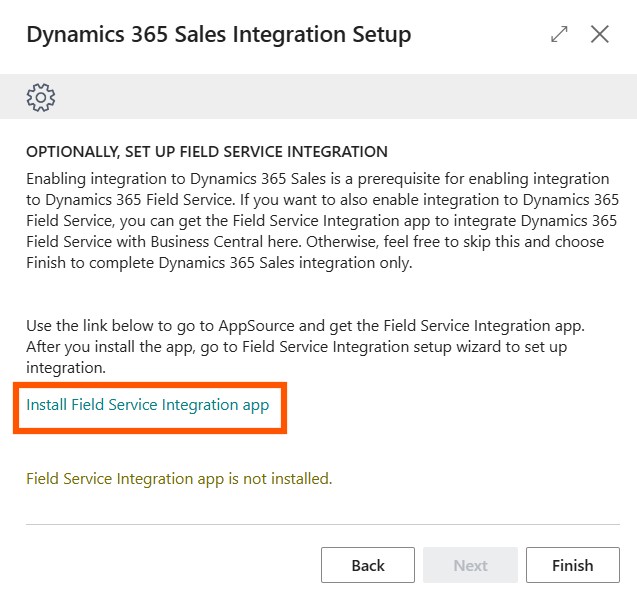
Task: Close the Integration Setup dialog
Action: pyautogui.click(x=600, y=35)
